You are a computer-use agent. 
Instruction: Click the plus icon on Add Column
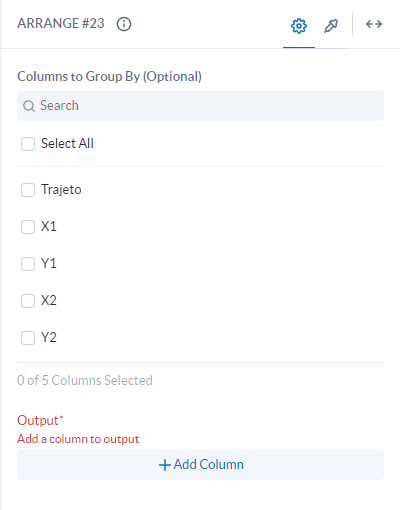click(165, 465)
